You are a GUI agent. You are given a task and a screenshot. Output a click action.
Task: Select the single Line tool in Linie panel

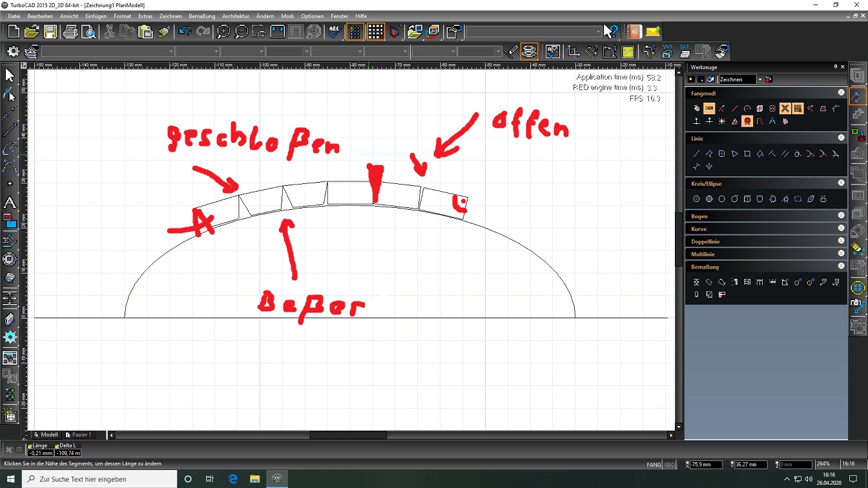[696, 154]
